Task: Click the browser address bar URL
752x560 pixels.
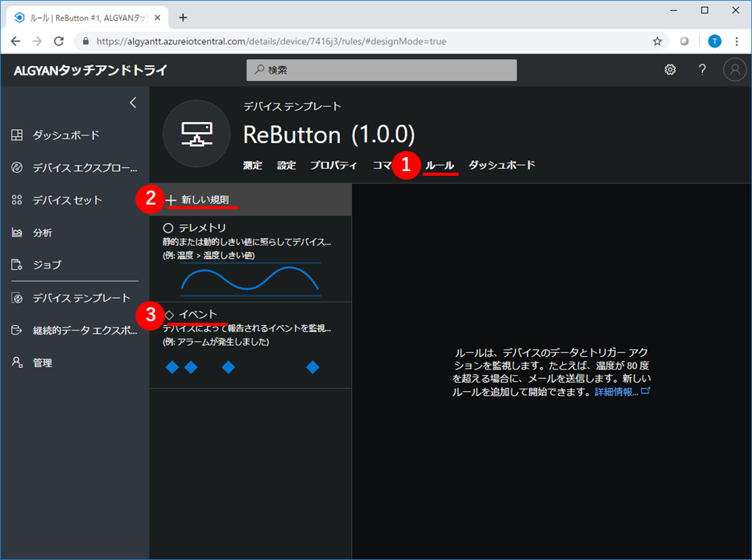Action: [272, 41]
